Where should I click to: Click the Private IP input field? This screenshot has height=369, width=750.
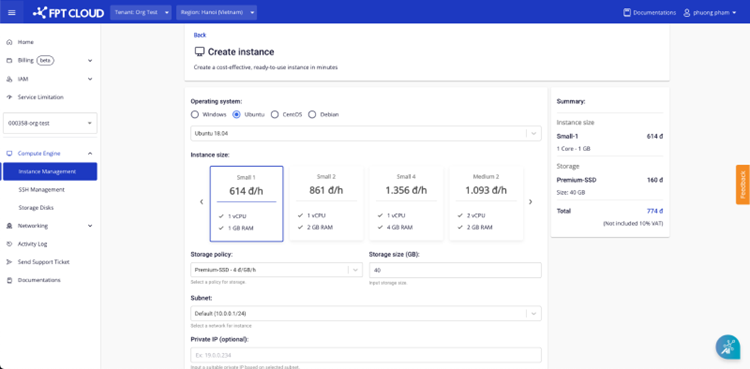(x=366, y=355)
